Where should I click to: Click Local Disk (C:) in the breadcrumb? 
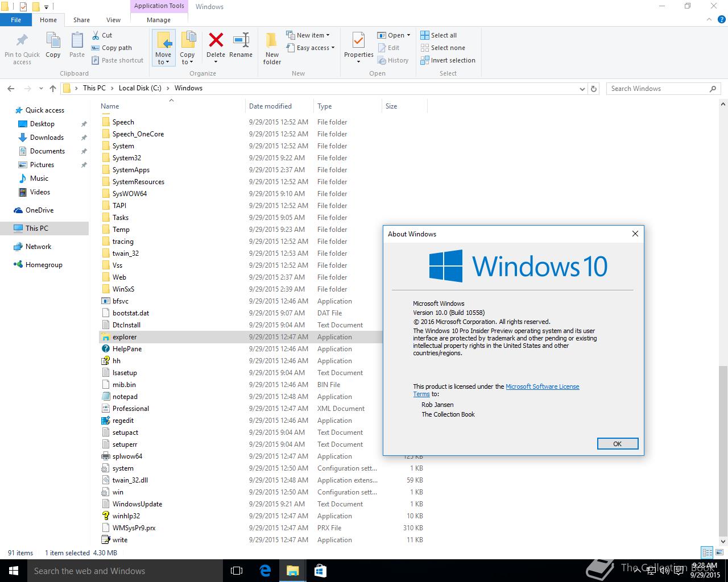pos(140,88)
